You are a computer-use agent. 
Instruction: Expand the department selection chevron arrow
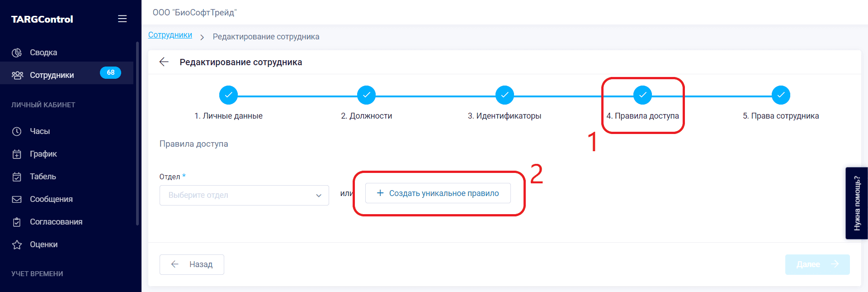[319, 195]
